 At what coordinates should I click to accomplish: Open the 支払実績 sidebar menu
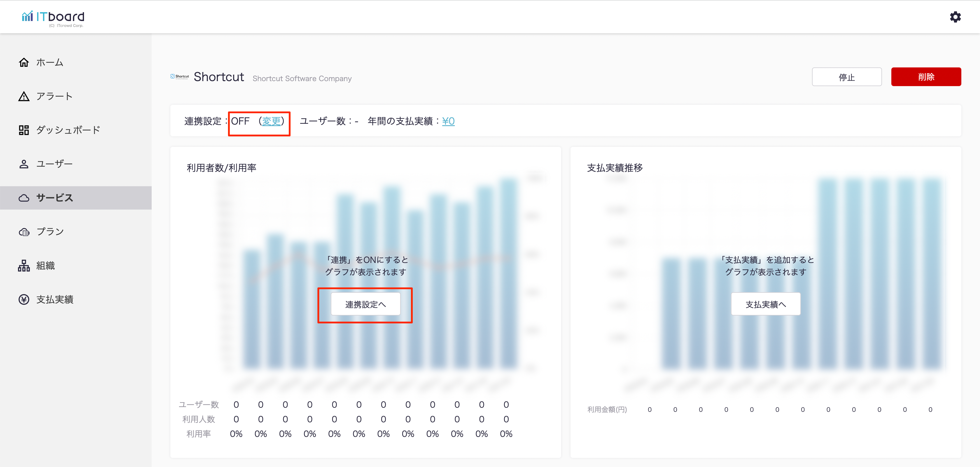[x=55, y=299]
